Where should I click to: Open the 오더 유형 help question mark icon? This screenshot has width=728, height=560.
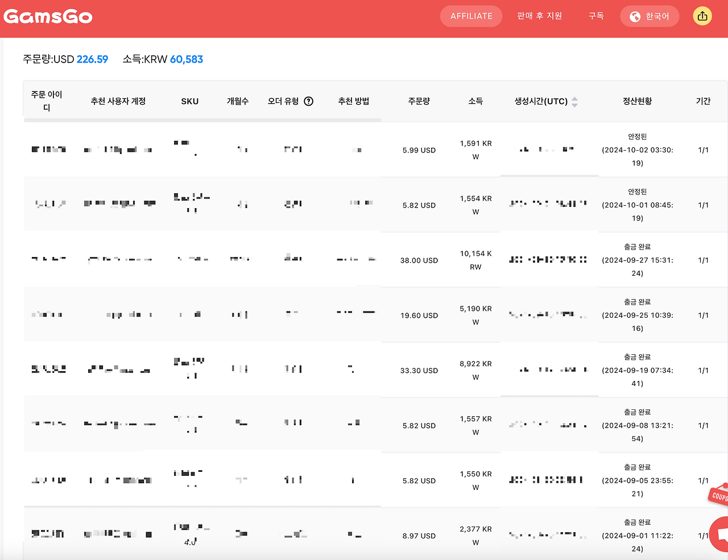(308, 101)
